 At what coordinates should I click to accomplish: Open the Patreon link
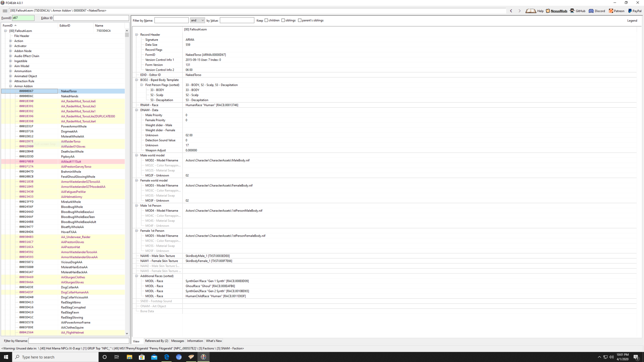coord(616,11)
